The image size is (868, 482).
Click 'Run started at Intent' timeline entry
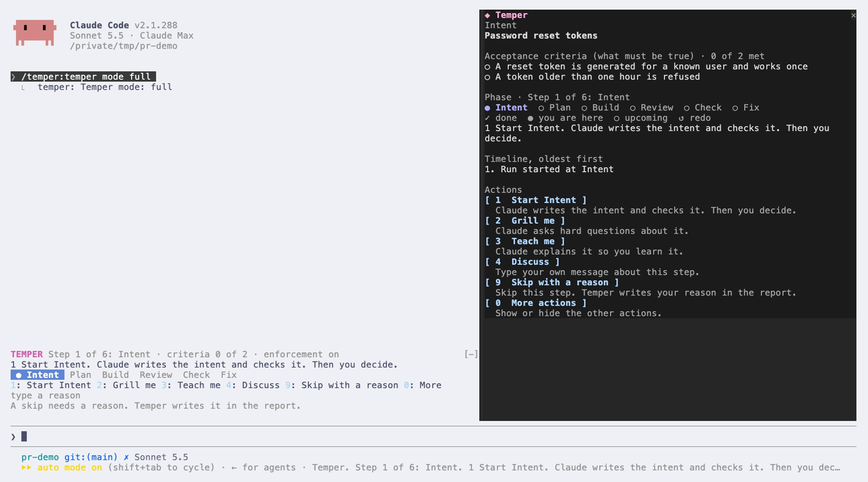coord(549,169)
